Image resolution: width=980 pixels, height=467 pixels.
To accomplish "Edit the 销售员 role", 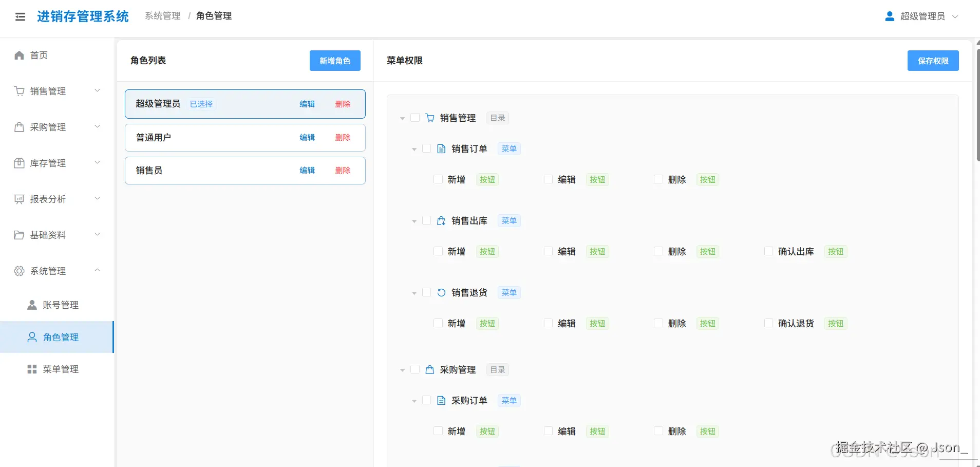I will 307,170.
